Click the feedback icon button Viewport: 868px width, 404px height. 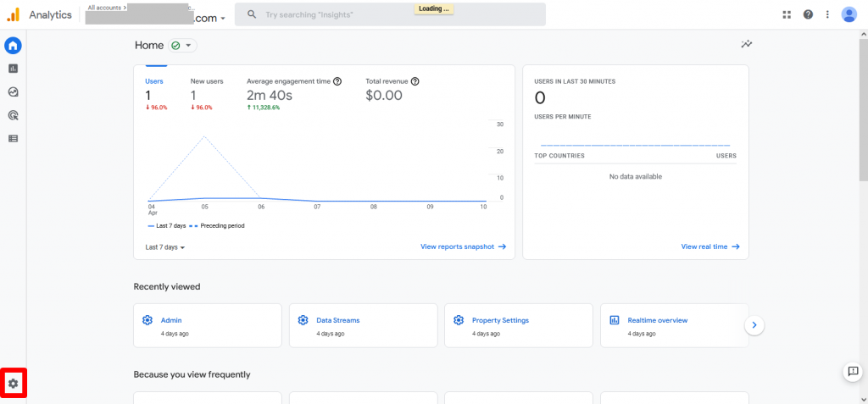point(853,371)
